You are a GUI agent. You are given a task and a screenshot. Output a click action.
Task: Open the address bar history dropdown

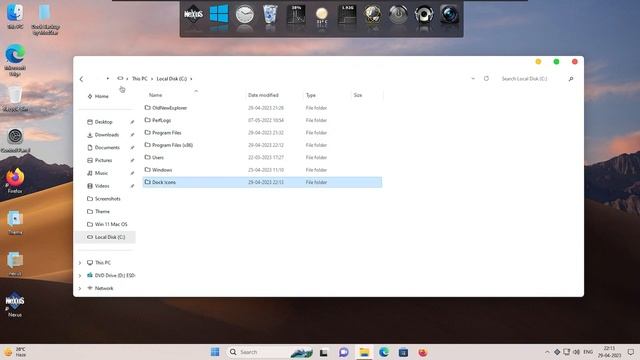pyautogui.click(x=473, y=78)
